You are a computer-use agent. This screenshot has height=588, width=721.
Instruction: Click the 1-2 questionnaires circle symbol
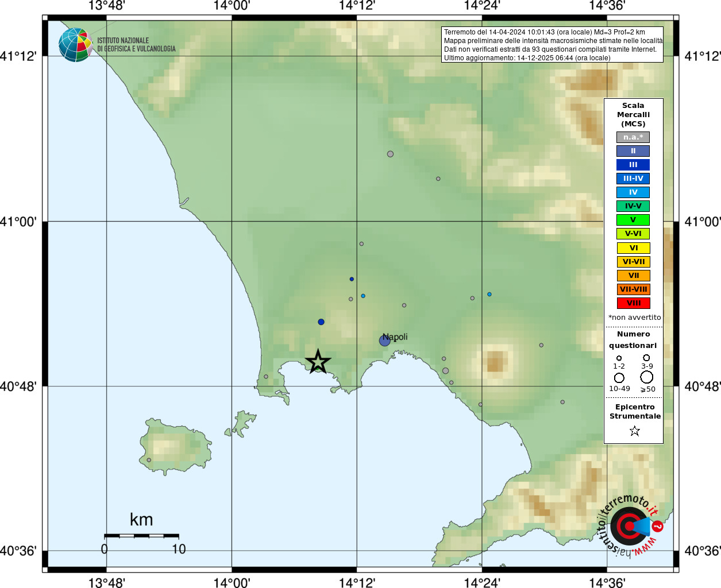[x=619, y=358]
